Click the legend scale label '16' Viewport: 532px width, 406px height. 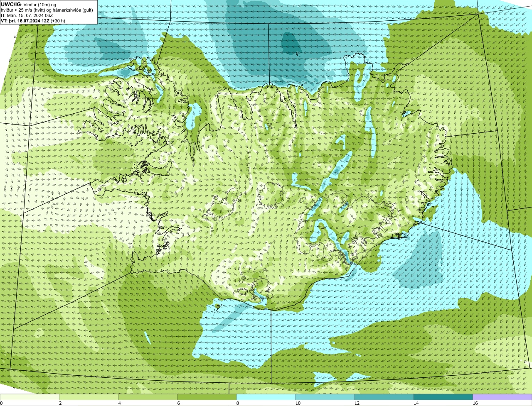pyautogui.click(x=475, y=403)
